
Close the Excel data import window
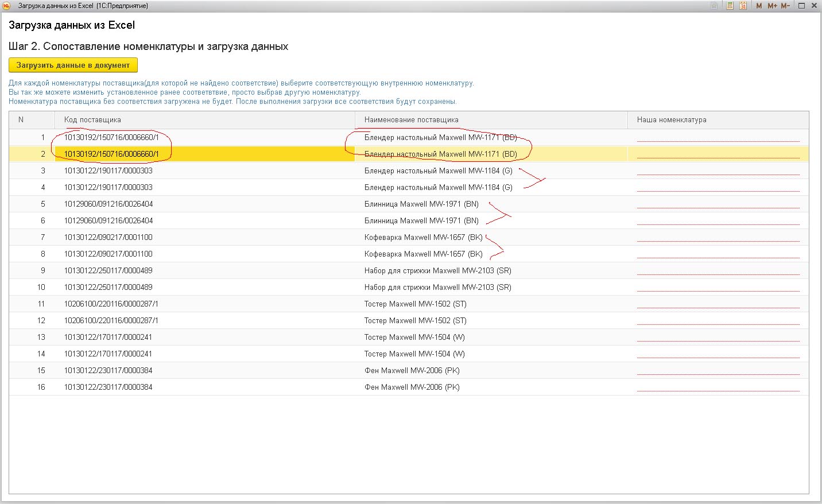pos(814,6)
